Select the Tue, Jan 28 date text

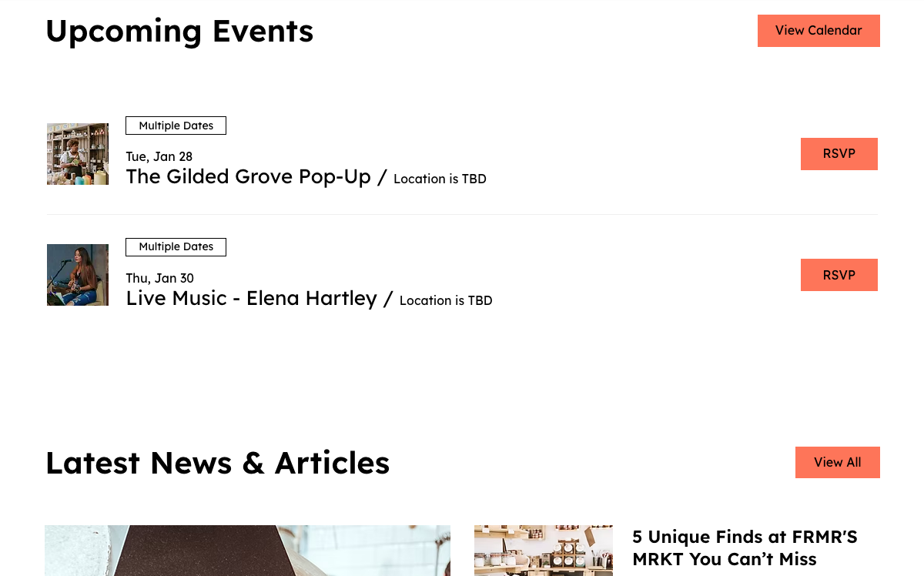coord(159,157)
